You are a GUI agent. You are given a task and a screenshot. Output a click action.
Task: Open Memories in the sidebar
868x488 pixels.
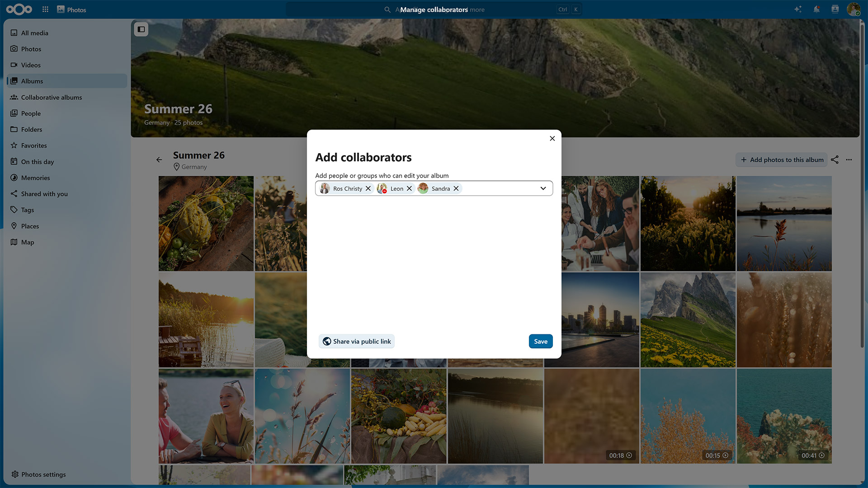(x=67, y=178)
